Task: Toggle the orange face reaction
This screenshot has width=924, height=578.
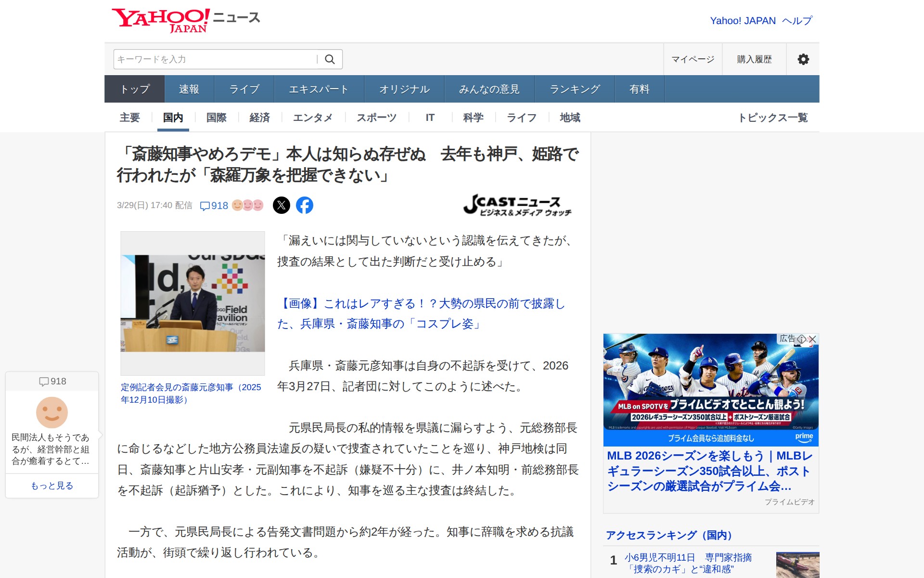Action: tap(238, 205)
